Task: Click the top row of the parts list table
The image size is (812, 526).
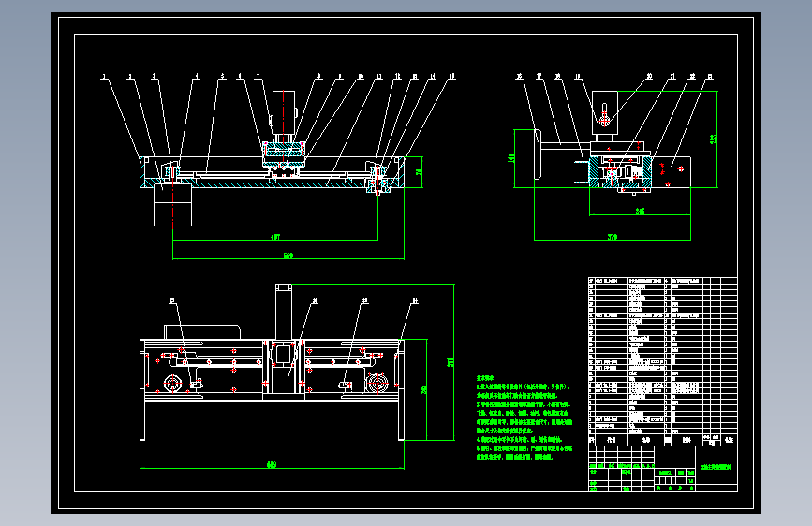Action: tap(663, 281)
